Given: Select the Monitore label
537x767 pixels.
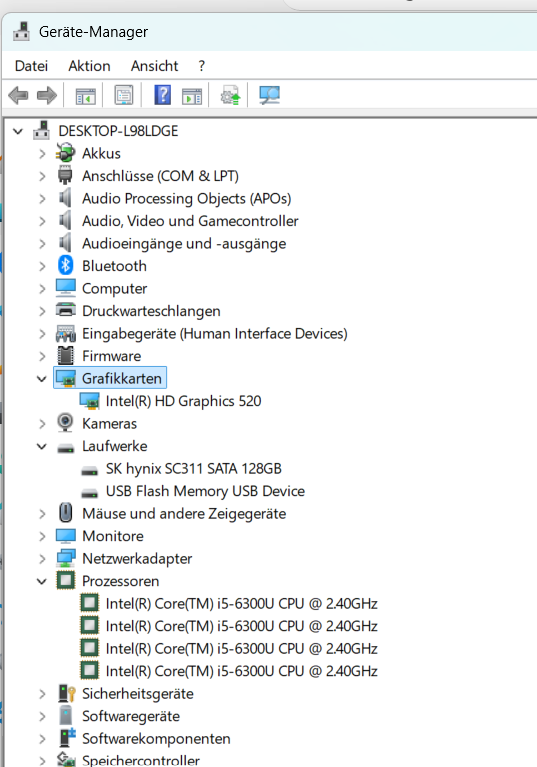Looking at the screenshot, I should 113,536.
